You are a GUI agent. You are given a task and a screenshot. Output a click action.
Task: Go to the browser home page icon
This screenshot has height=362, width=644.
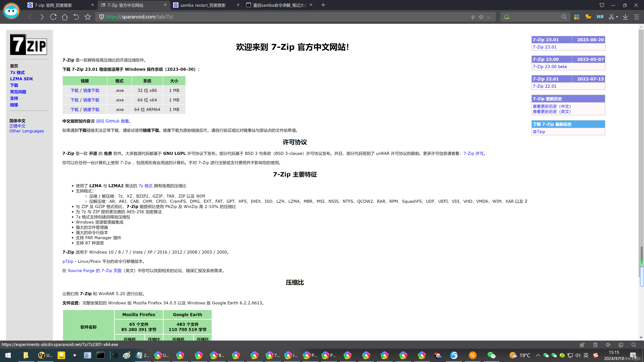click(65, 17)
